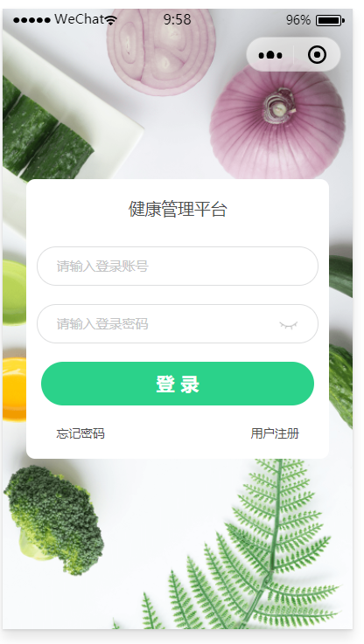
Task: Tap the 96% battery percentage
Action: (x=298, y=20)
